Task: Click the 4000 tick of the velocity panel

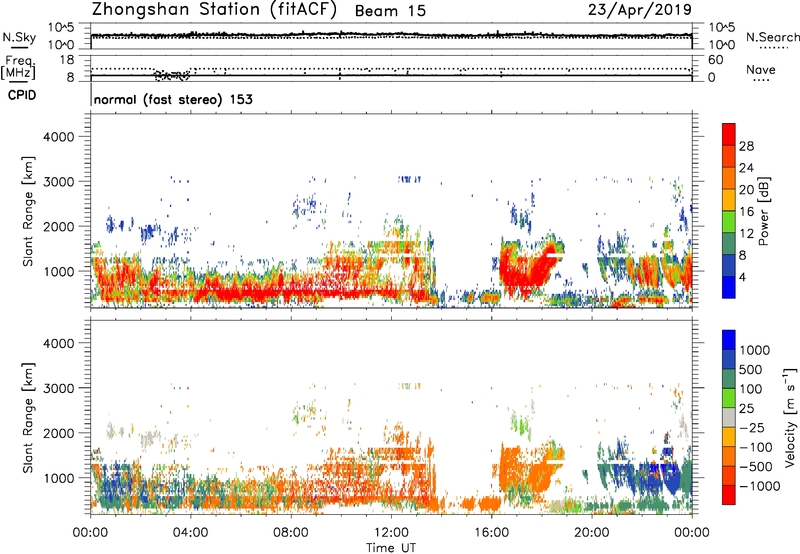Action: [x=58, y=343]
